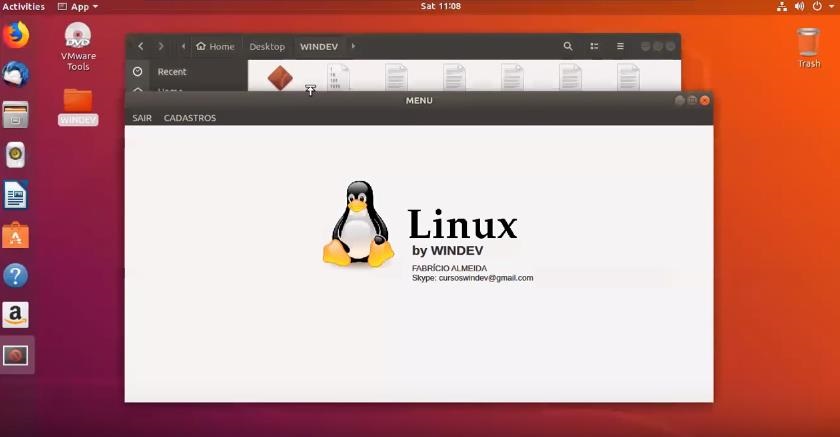Launch Firefox from the dock

16,35
